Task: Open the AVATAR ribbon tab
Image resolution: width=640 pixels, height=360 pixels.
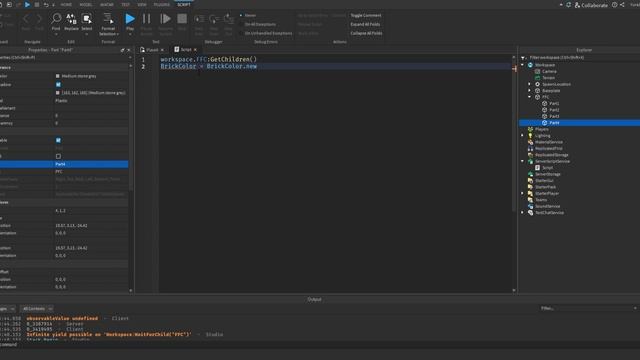Action: pos(107,4)
